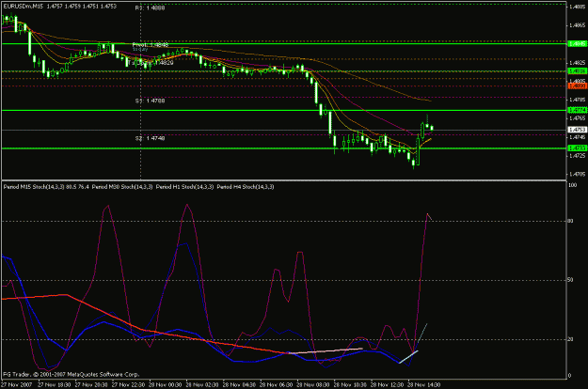The width and height of the screenshot is (588, 389).
Task: Click the green 1.4845 price tag
Action: point(578,44)
